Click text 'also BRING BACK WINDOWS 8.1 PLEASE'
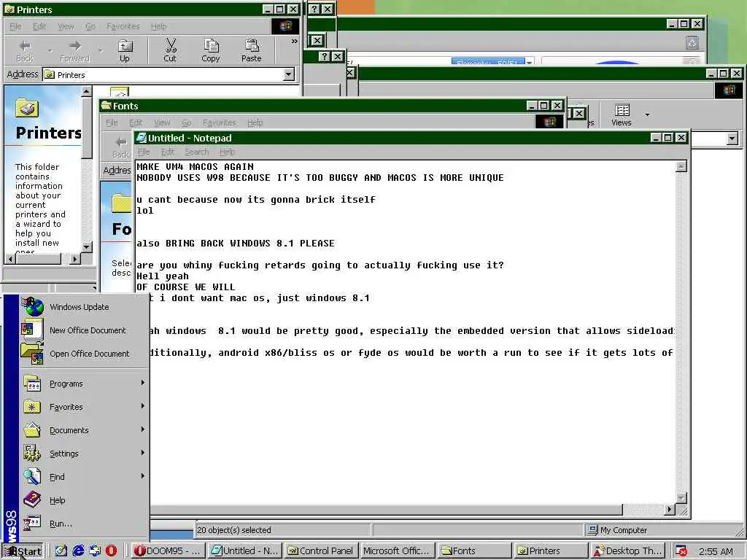This screenshot has width=747, height=560. click(236, 244)
